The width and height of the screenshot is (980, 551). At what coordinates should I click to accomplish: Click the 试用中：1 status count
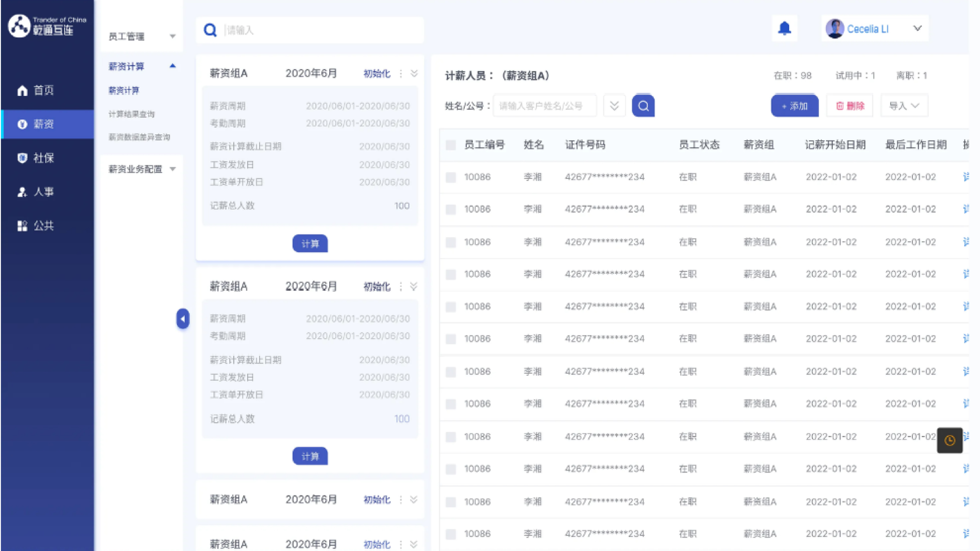(856, 76)
